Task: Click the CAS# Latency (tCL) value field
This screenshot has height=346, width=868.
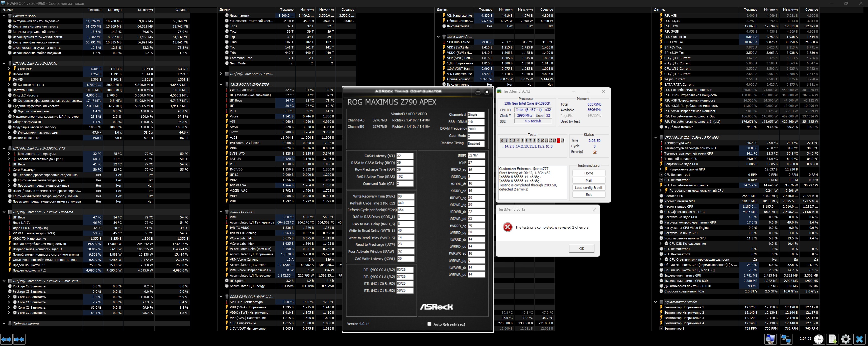Action: (404, 156)
